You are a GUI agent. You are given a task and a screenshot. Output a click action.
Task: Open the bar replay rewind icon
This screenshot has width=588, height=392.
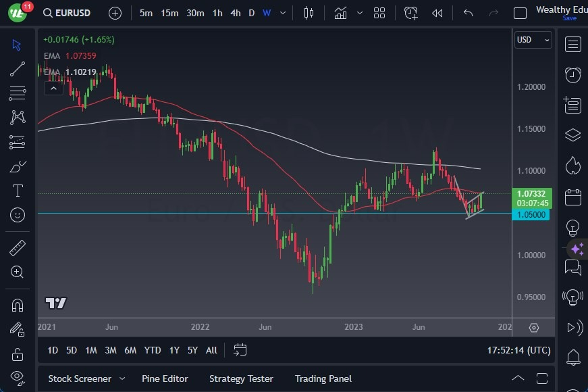click(437, 12)
